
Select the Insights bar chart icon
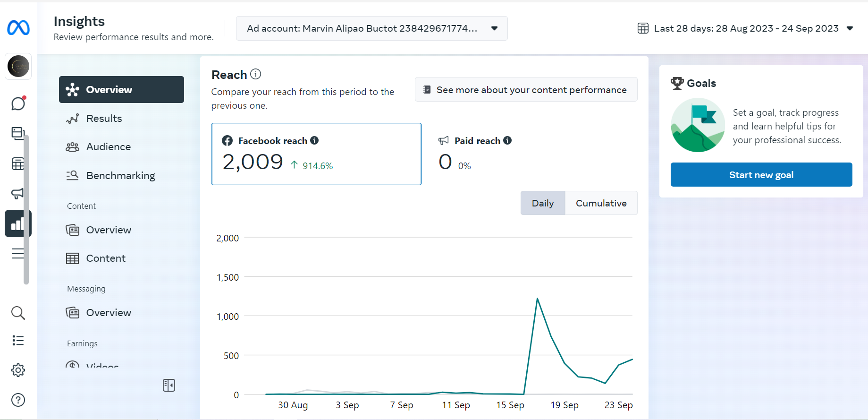click(x=18, y=223)
